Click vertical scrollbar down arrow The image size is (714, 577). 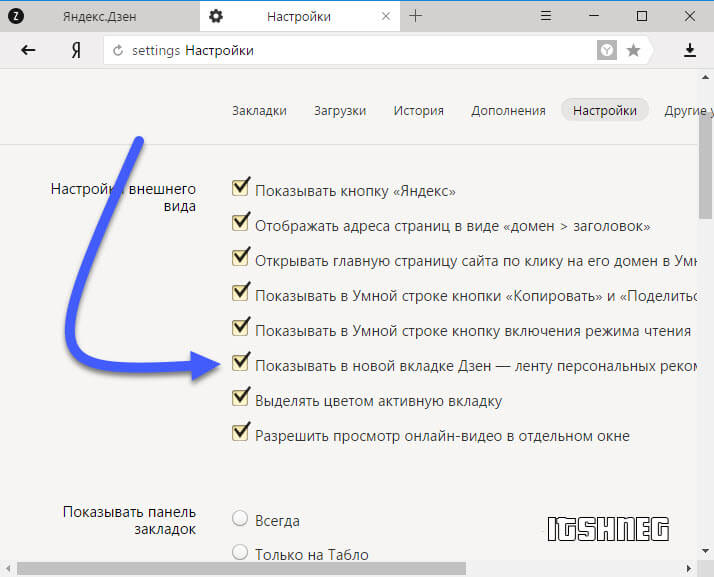coord(705,551)
